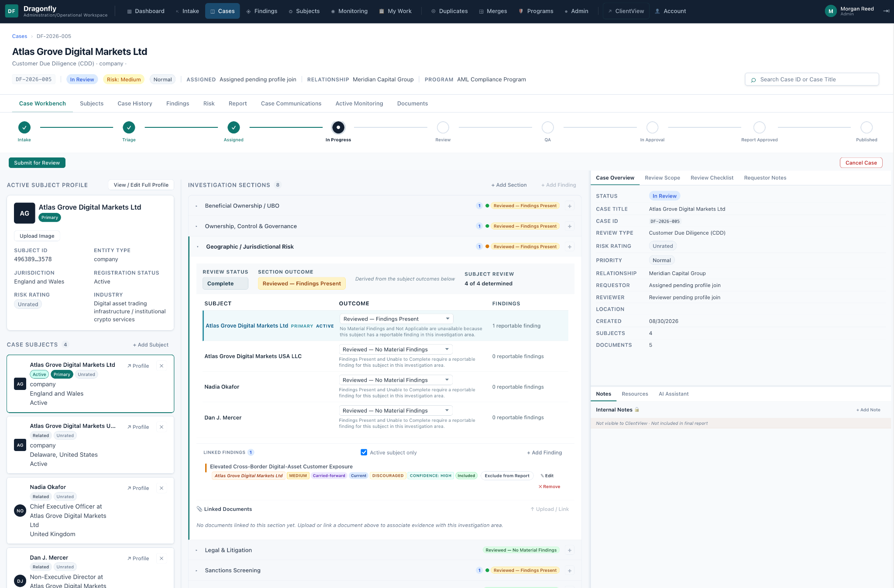Remove Atlas Grove Digital Markets Ltd subject card
The width and height of the screenshot is (894, 588).
point(162,366)
